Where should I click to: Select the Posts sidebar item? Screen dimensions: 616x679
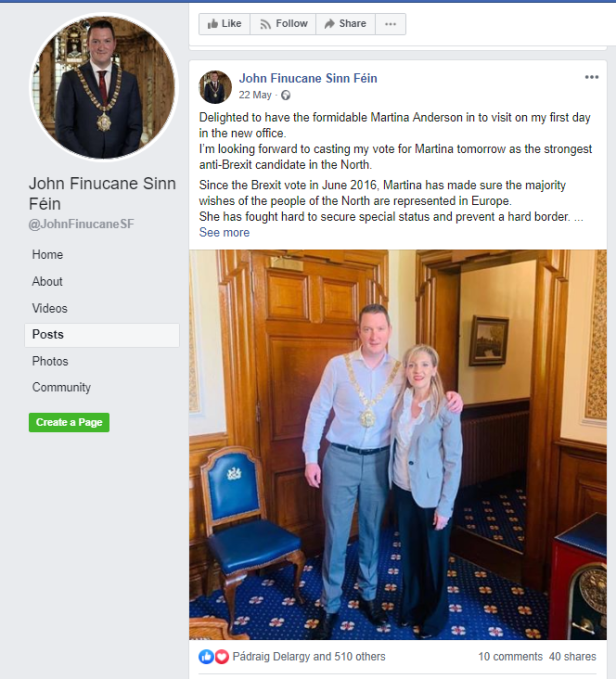click(x=102, y=335)
